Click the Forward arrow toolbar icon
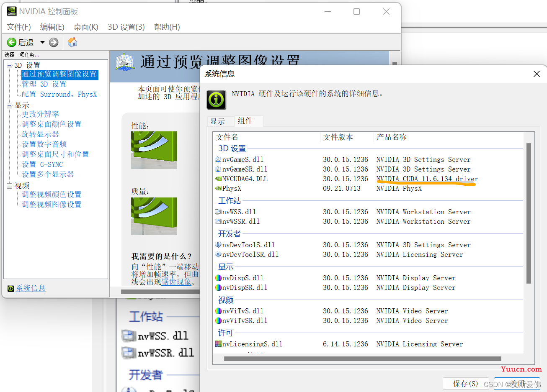 click(54, 42)
